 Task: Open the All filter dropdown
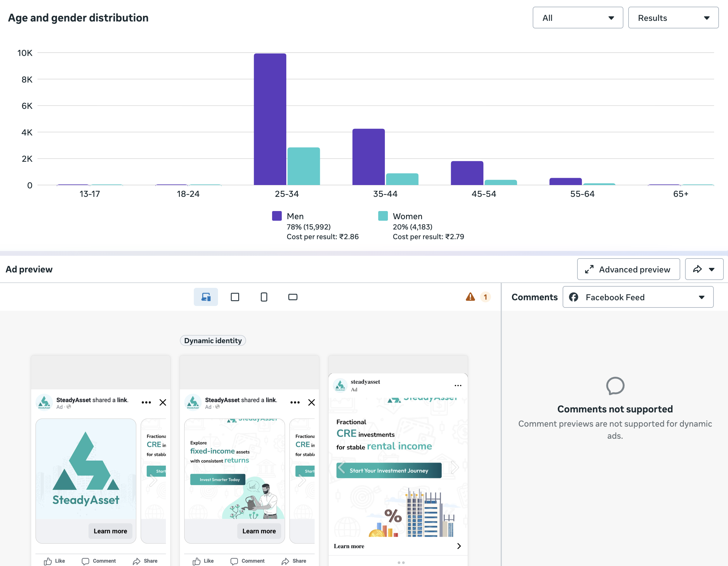[x=578, y=17]
